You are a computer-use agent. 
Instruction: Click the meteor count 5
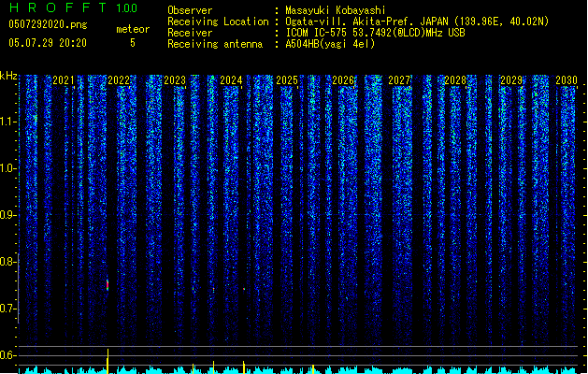click(133, 43)
